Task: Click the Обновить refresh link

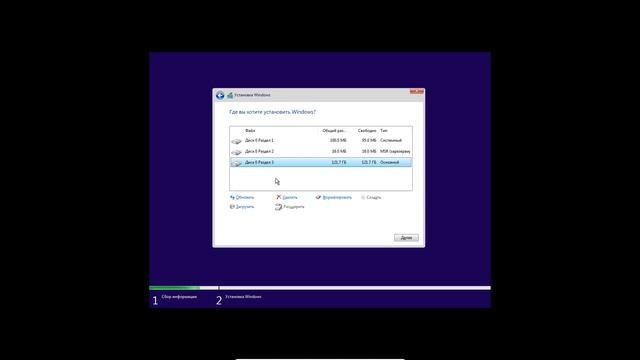Action: coord(242,198)
